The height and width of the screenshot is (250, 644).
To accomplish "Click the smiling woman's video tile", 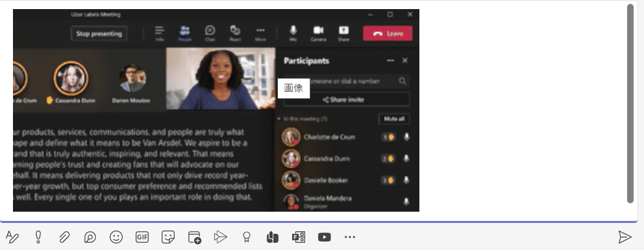I will click(x=221, y=79).
